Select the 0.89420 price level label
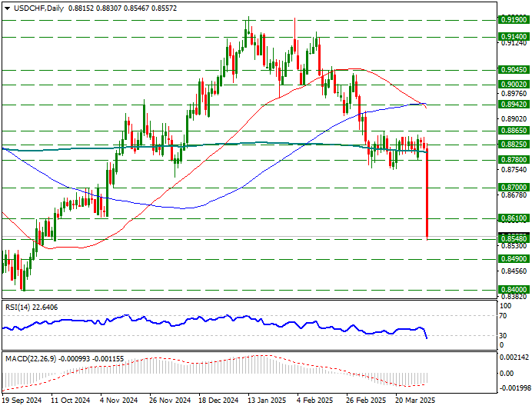Screen dimensions: 532x409 coord(514,105)
